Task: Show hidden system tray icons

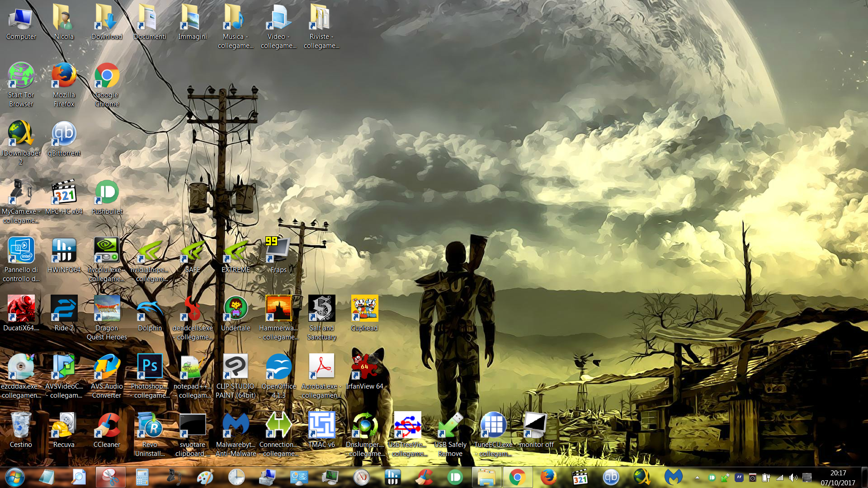Action: (697, 478)
